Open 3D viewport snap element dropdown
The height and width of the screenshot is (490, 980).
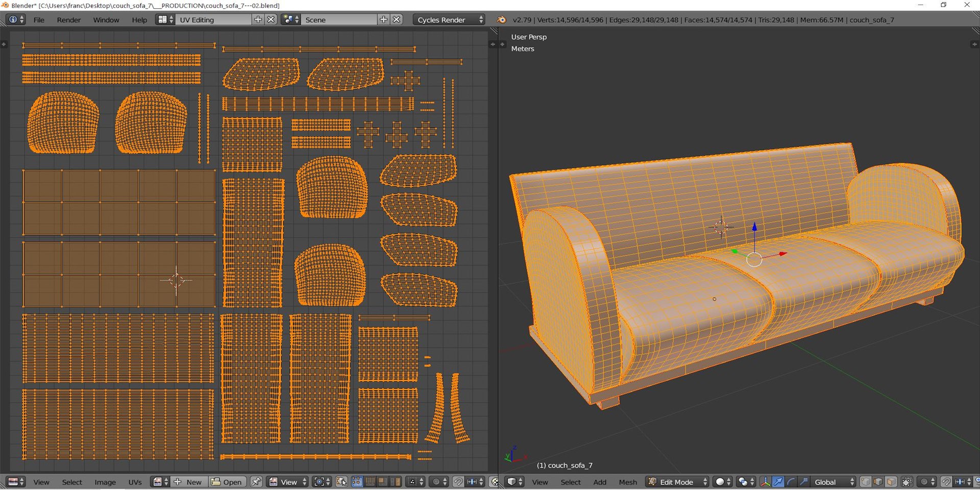coord(963,482)
